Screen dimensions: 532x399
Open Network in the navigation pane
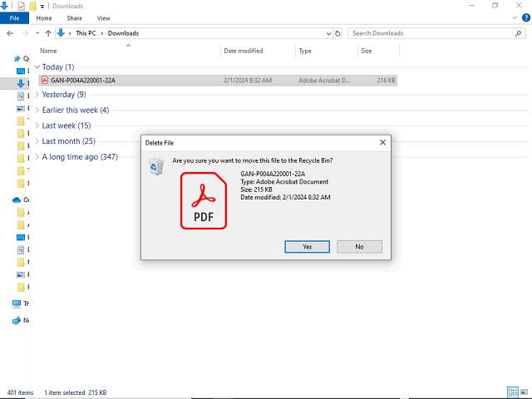click(x=17, y=320)
